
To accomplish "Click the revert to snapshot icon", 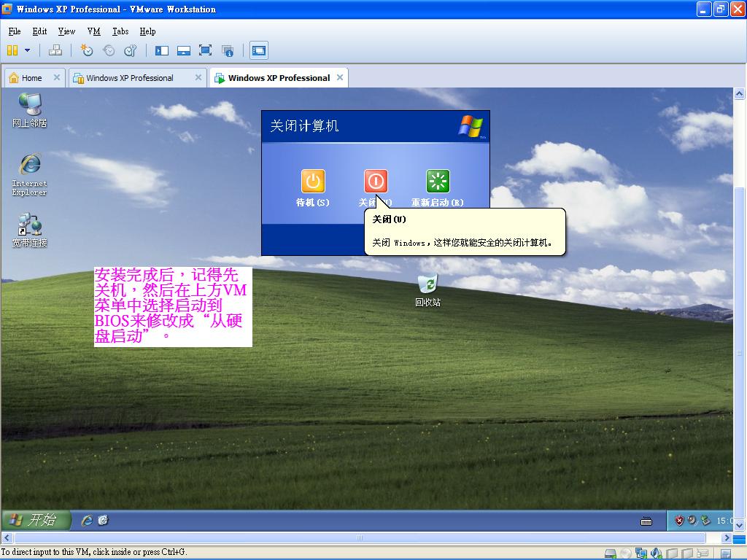I will [109, 50].
